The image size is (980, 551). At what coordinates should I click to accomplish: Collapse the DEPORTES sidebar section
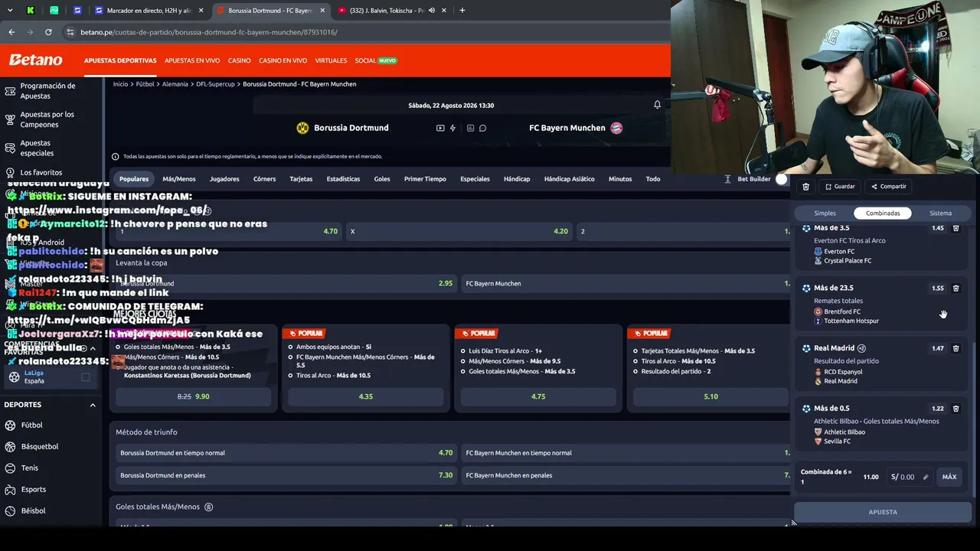click(93, 405)
